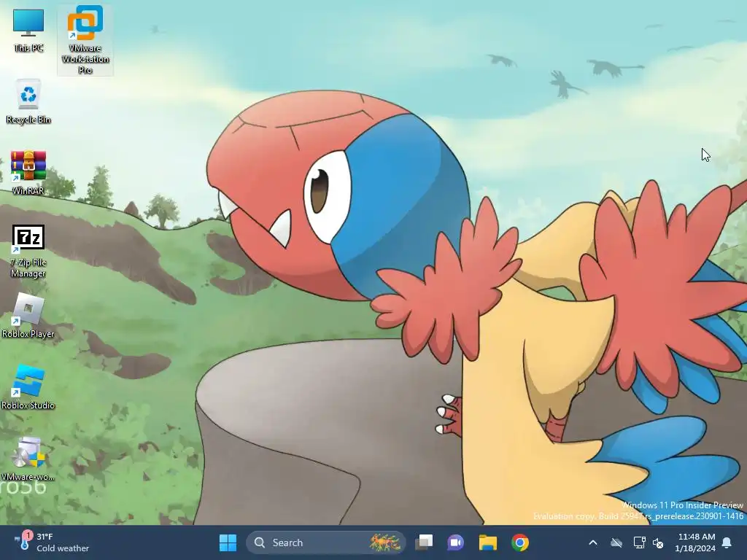Open the Chat video camera taskbar icon
The height and width of the screenshot is (560, 747).
455,542
